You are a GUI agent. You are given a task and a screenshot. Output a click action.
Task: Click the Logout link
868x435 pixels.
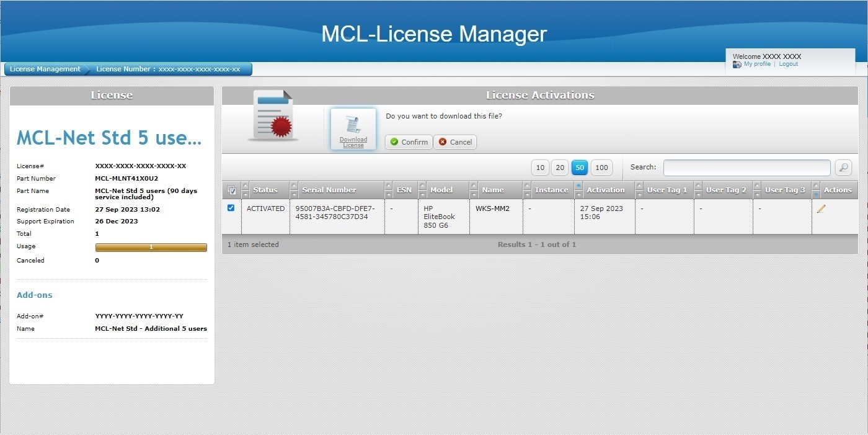click(x=789, y=64)
